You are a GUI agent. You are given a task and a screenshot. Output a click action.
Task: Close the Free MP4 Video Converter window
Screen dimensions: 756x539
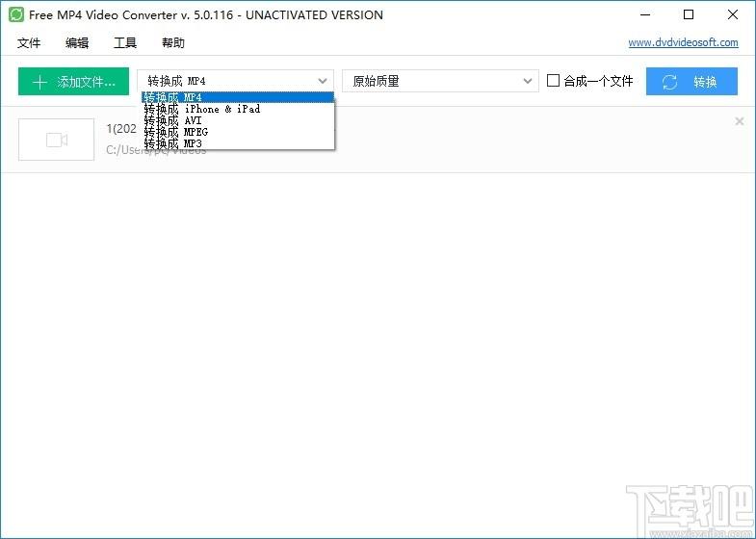(x=733, y=14)
